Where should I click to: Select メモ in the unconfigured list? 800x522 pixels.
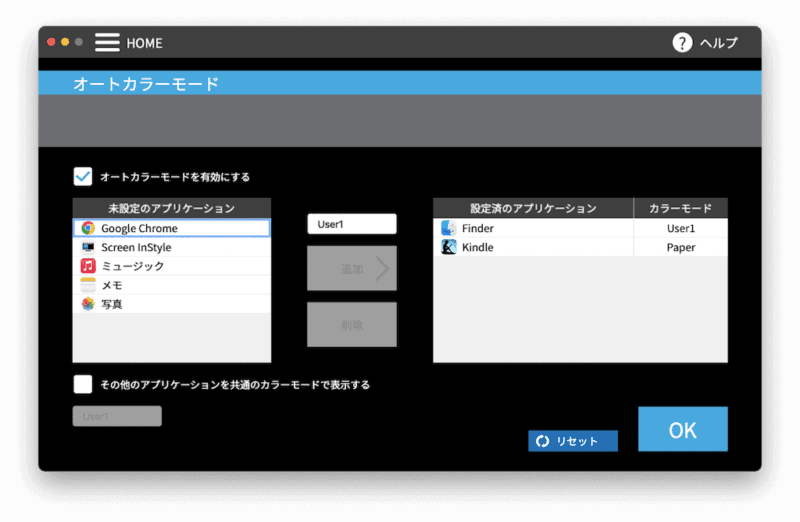172,285
